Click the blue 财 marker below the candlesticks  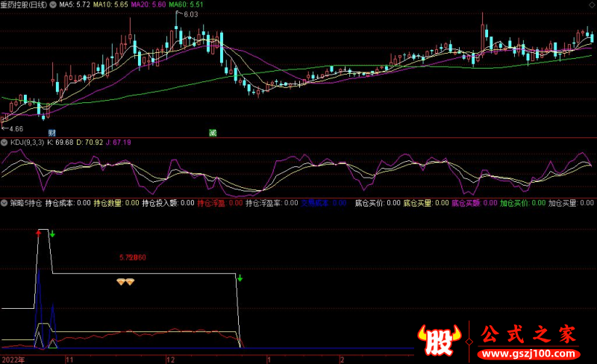point(52,133)
